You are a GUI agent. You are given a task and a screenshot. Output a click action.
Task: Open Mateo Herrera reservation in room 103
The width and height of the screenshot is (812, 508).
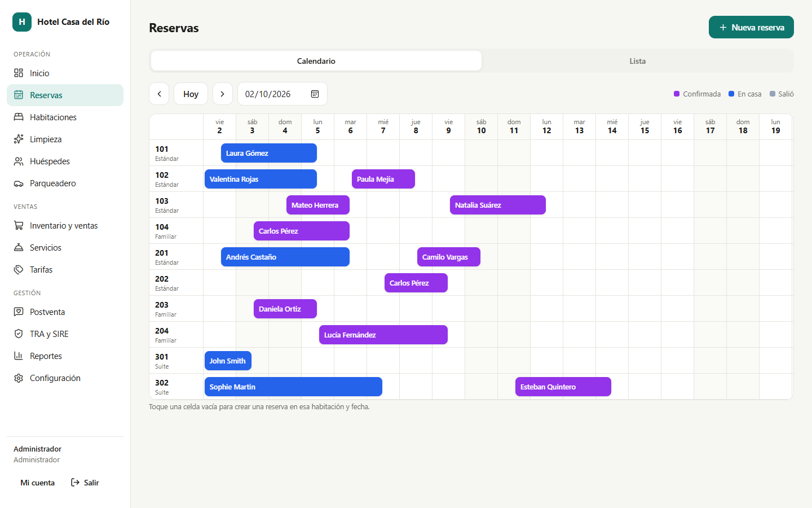pos(318,205)
